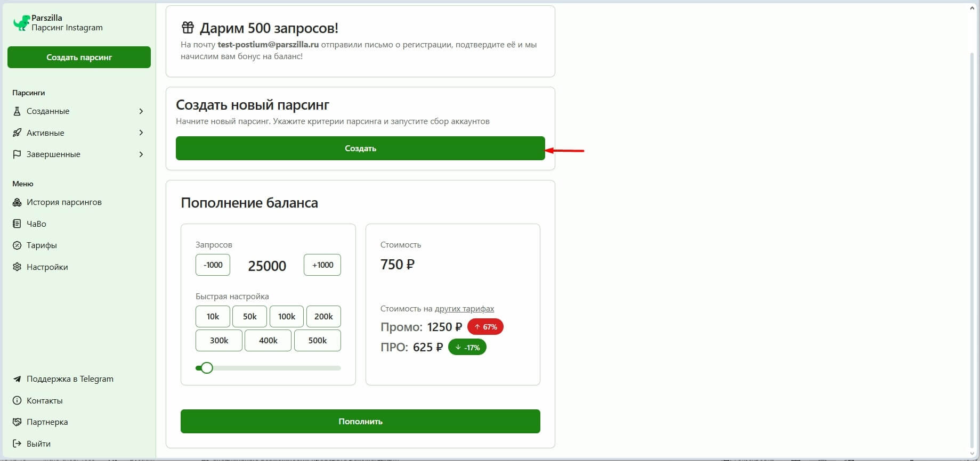Click the rocket icon next to Активные
Screen dimensions: 980x461
(17, 133)
